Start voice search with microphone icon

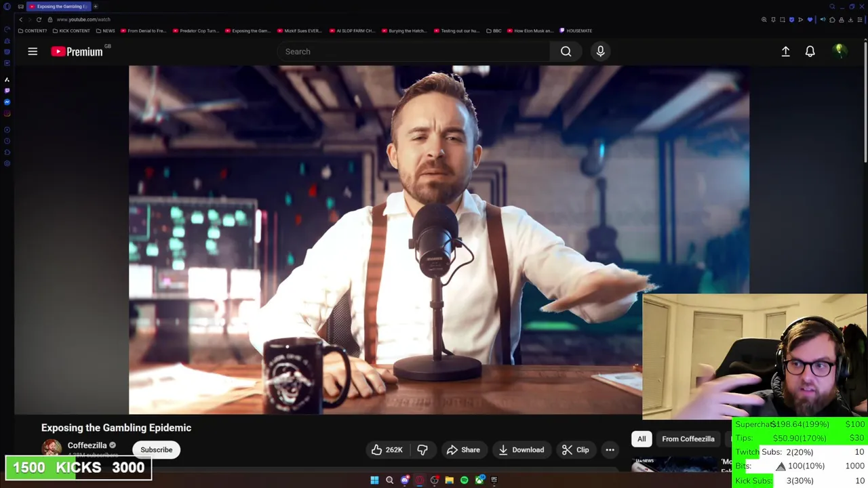600,52
